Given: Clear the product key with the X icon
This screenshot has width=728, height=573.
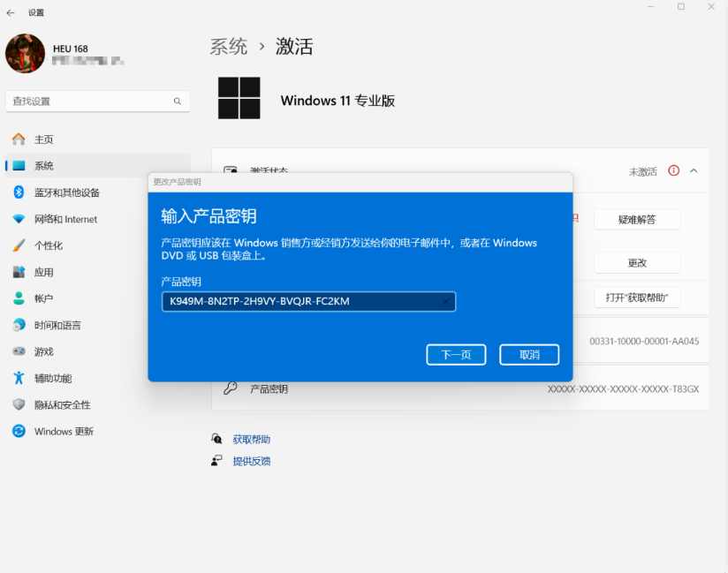Looking at the screenshot, I should [x=445, y=302].
